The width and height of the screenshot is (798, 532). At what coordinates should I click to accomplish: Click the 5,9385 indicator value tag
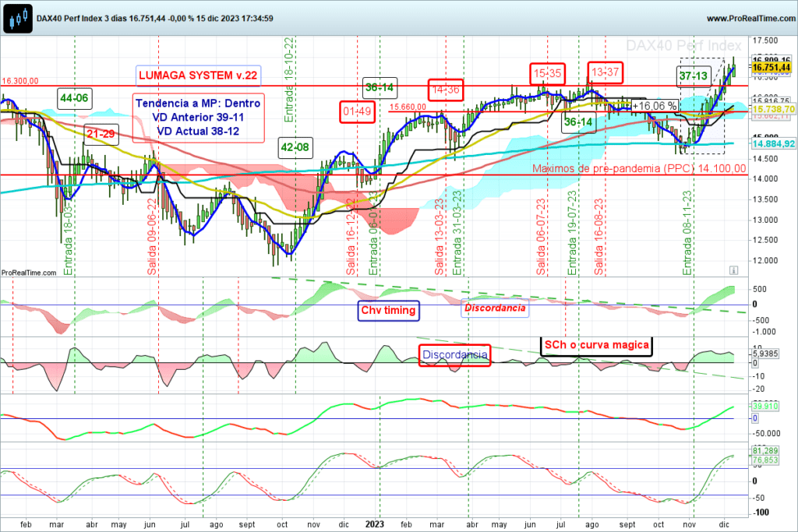(x=765, y=354)
